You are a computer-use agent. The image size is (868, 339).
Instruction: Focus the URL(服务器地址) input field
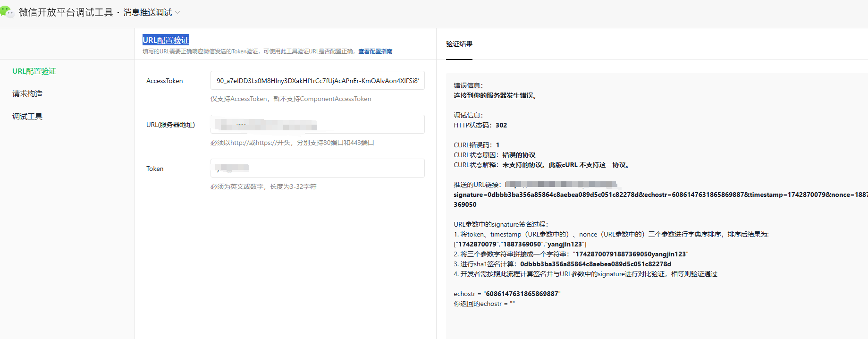click(x=317, y=125)
